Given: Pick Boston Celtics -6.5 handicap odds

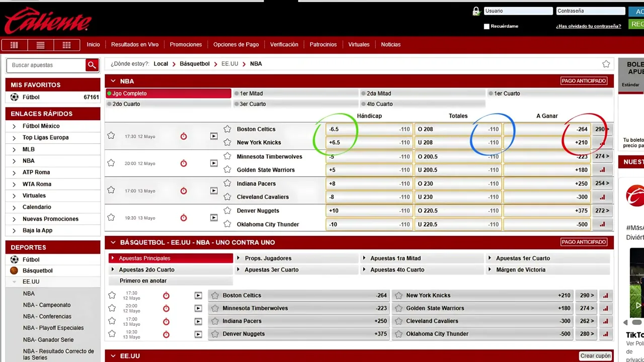Looking at the screenshot, I should click(x=369, y=129).
